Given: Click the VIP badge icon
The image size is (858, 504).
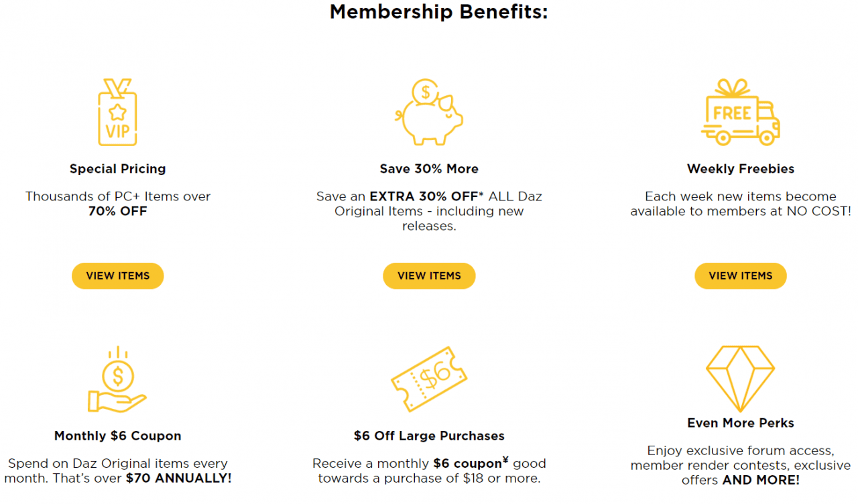Looking at the screenshot, I should click(117, 112).
